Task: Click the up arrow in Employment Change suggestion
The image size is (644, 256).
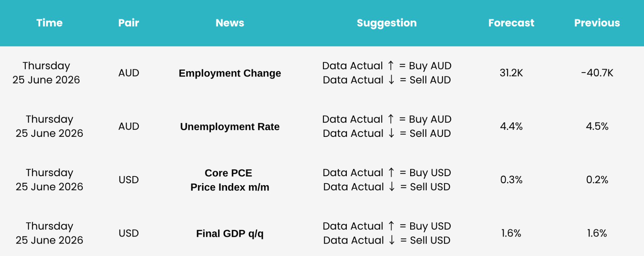Action: (391, 65)
